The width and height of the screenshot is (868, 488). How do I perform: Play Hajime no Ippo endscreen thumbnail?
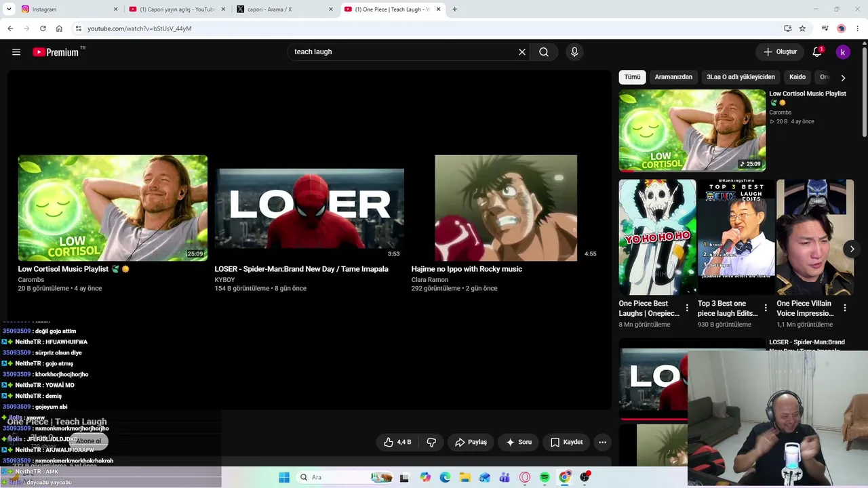tap(506, 208)
